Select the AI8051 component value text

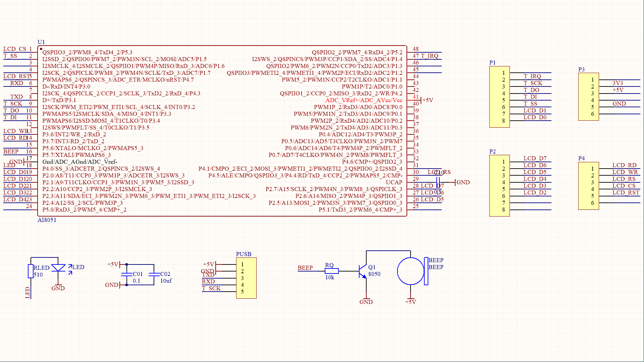pos(47,220)
